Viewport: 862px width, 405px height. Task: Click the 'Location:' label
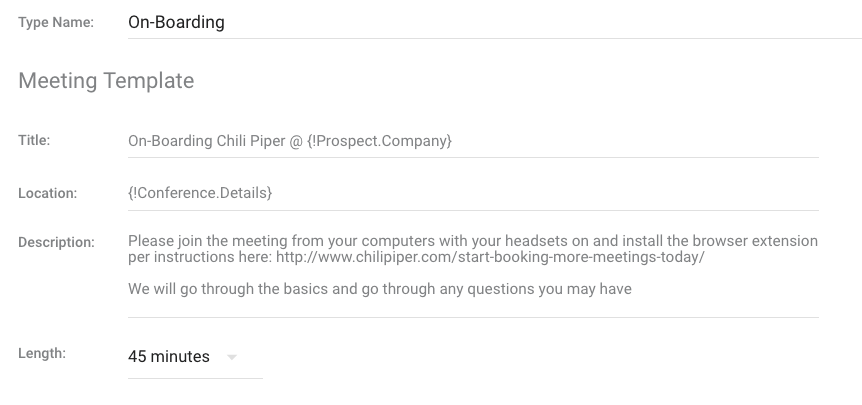tap(47, 193)
